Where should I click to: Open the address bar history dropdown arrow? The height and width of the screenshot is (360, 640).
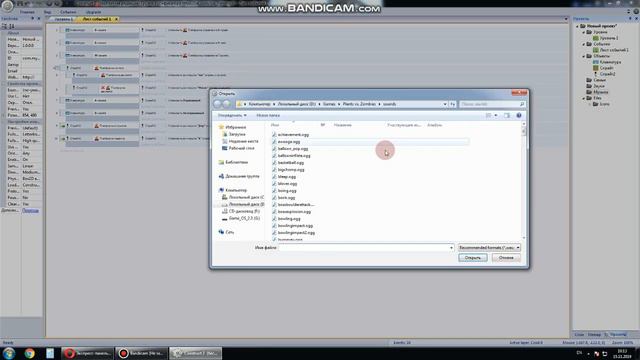click(x=445, y=104)
